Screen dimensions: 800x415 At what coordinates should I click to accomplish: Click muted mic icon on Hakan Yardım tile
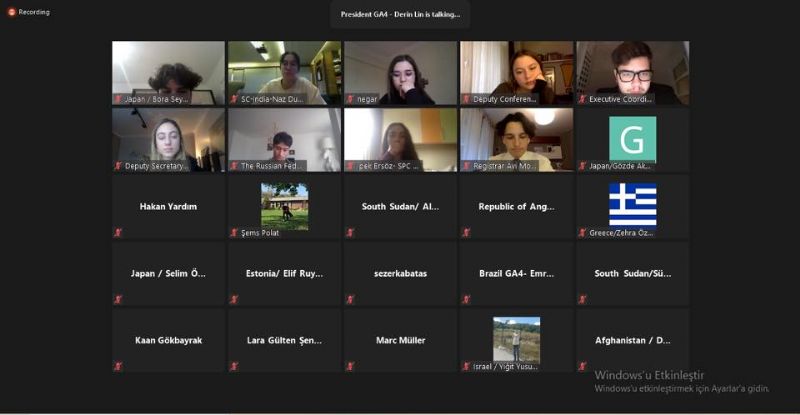pos(118,233)
